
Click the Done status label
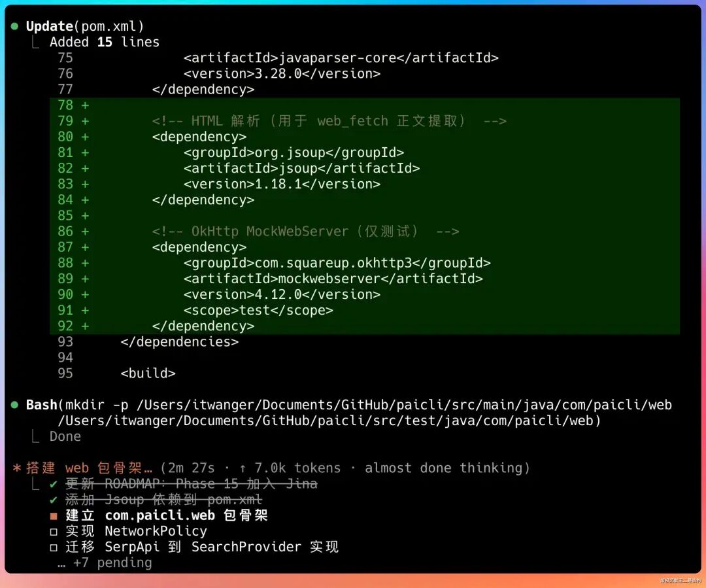[x=65, y=436]
